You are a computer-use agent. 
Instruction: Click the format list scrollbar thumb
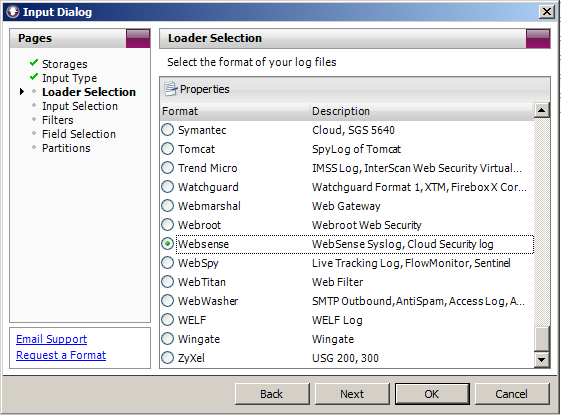(542, 339)
